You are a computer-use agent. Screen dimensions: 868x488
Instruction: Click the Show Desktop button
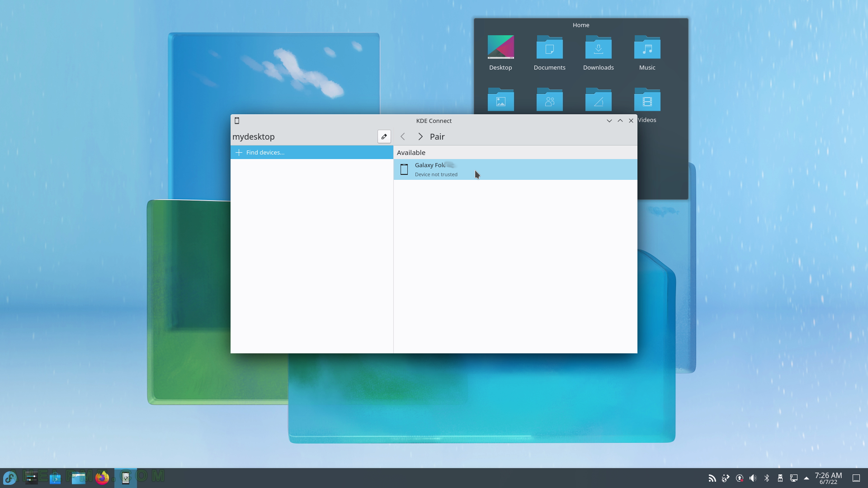[856, 478]
